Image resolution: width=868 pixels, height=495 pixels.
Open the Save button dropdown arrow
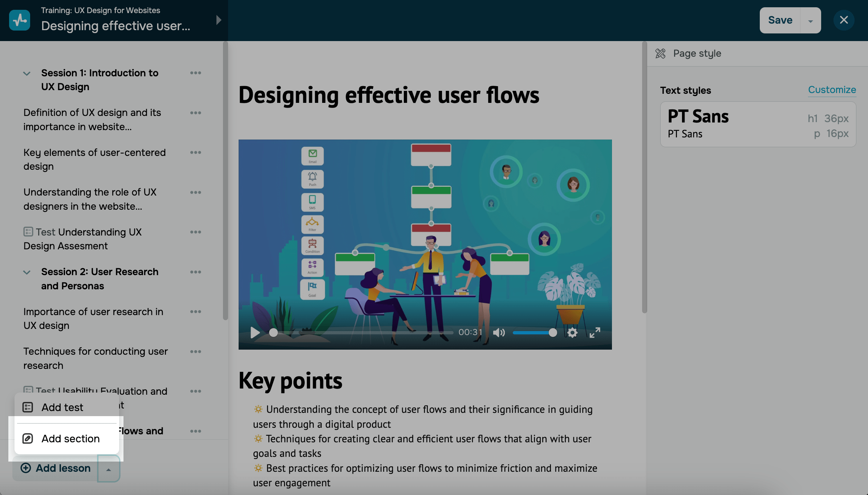810,21
